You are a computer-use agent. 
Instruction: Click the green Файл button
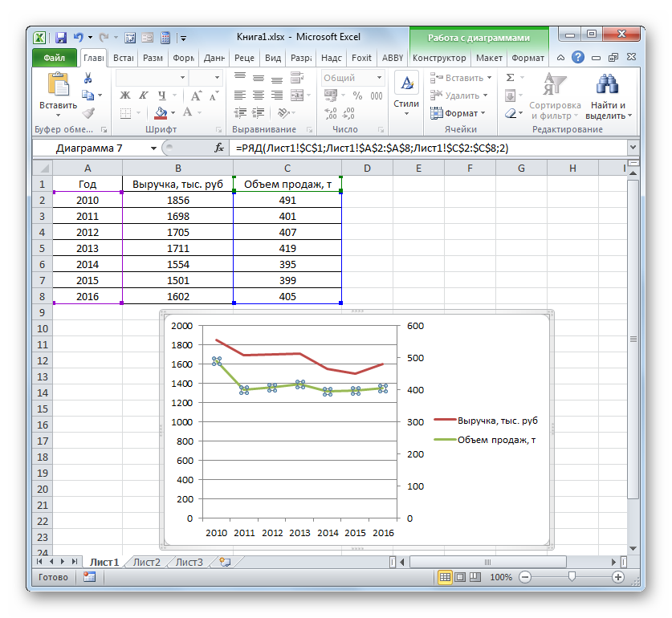54,58
